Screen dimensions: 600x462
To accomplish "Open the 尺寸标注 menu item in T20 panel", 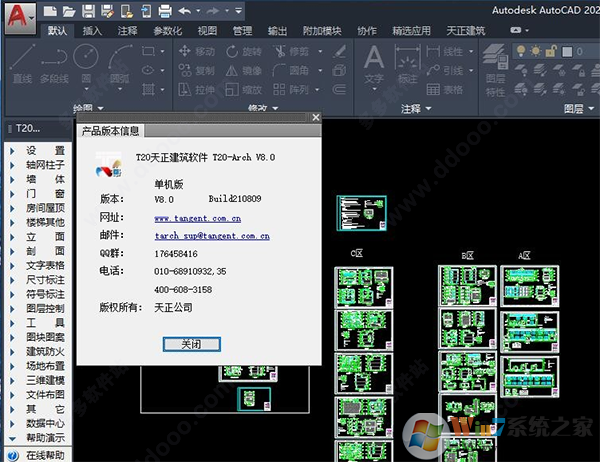I will click(x=45, y=280).
